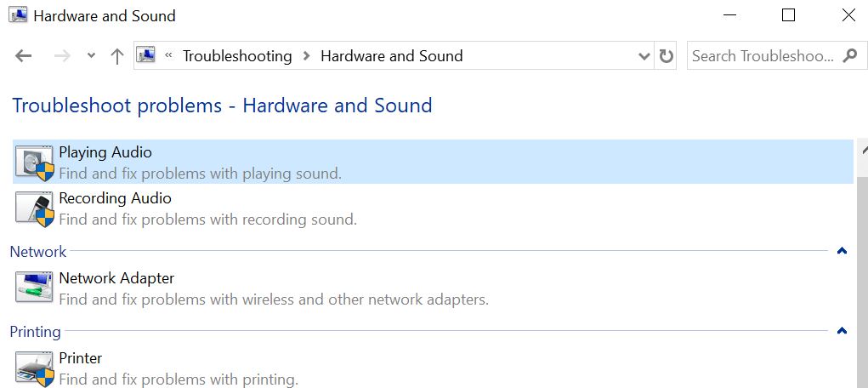Launch the Printer troubleshooter icon
The height and width of the screenshot is (388, 868).
(34, 369)
